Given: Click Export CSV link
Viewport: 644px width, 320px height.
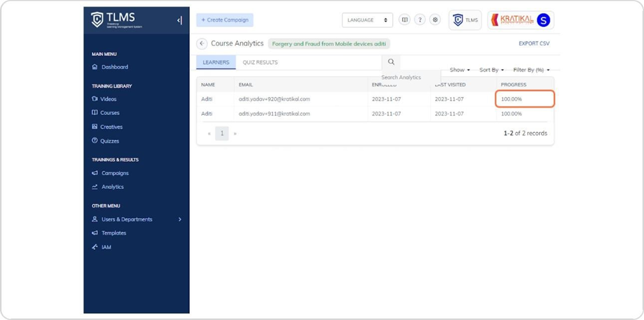Looking at the screenshot, I should click(x=534, y=43).
